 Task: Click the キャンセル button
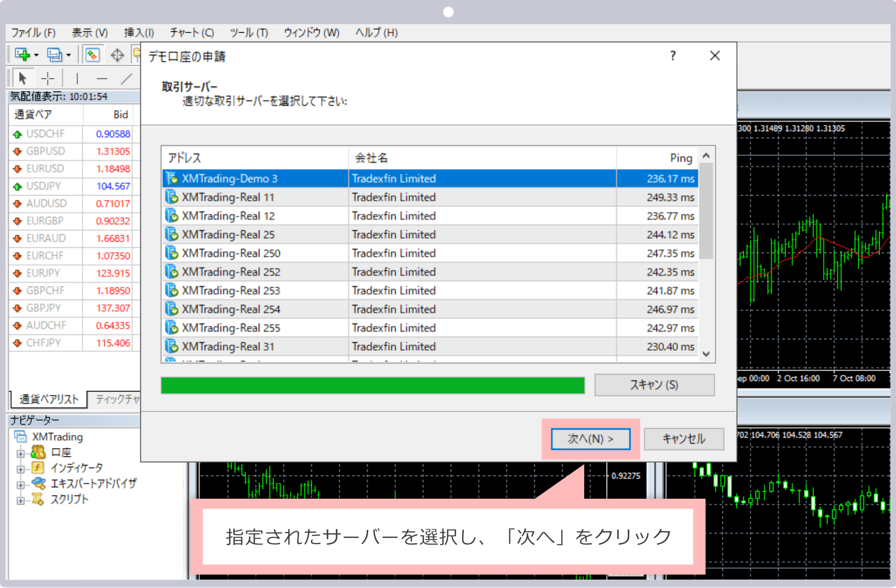(x=684, y=439)
